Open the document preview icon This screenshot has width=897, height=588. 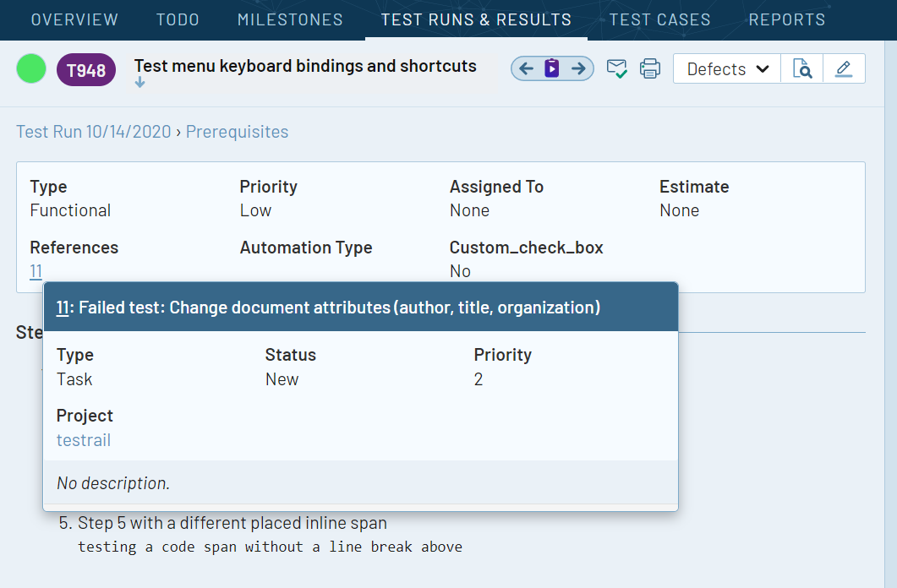coord(801,68)
